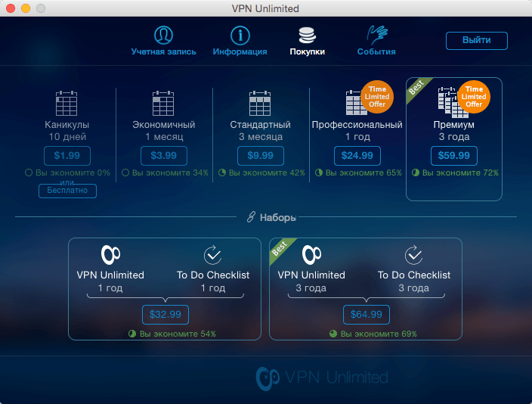The image size is (532, 404).
Task: Open the События tab
Action: (376, 41)
